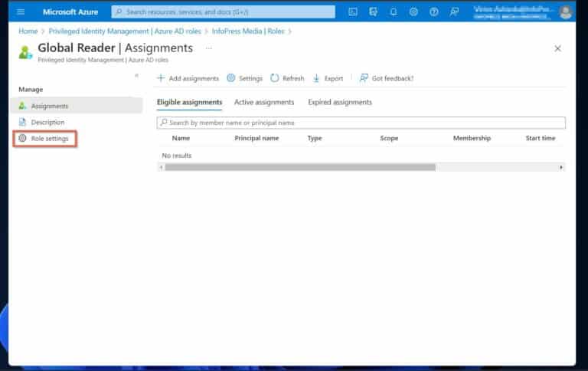Open the Azure portal hamburger menu
The height and width of the screenshot is (371, 588).
click(21, 12)
